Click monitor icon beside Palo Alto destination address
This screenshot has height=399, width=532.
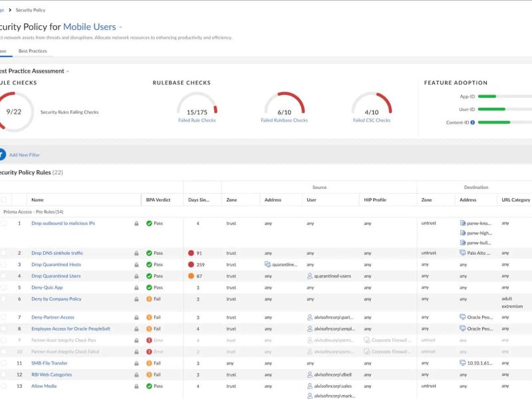(x=462, y=253)
